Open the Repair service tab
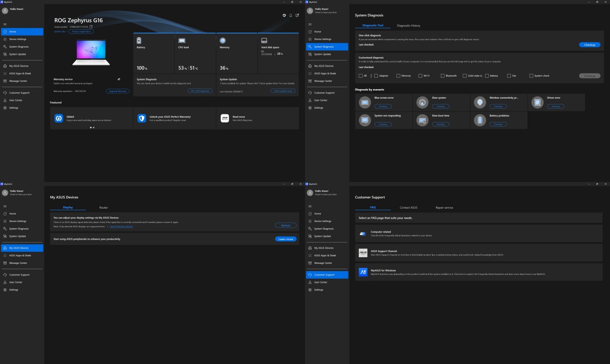This screenshot has width=610, height=364. tap(444, 208)
